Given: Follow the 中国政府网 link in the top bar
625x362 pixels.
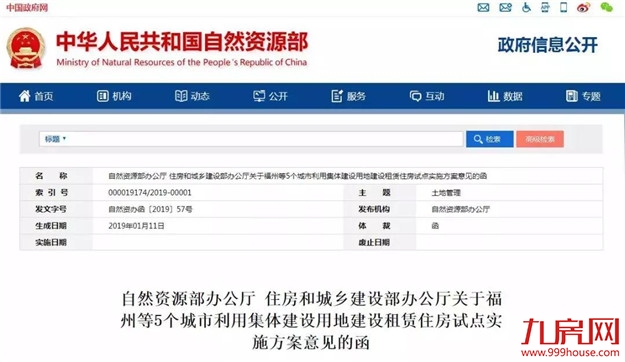Looking at the screenshot, I should [27, 8].
